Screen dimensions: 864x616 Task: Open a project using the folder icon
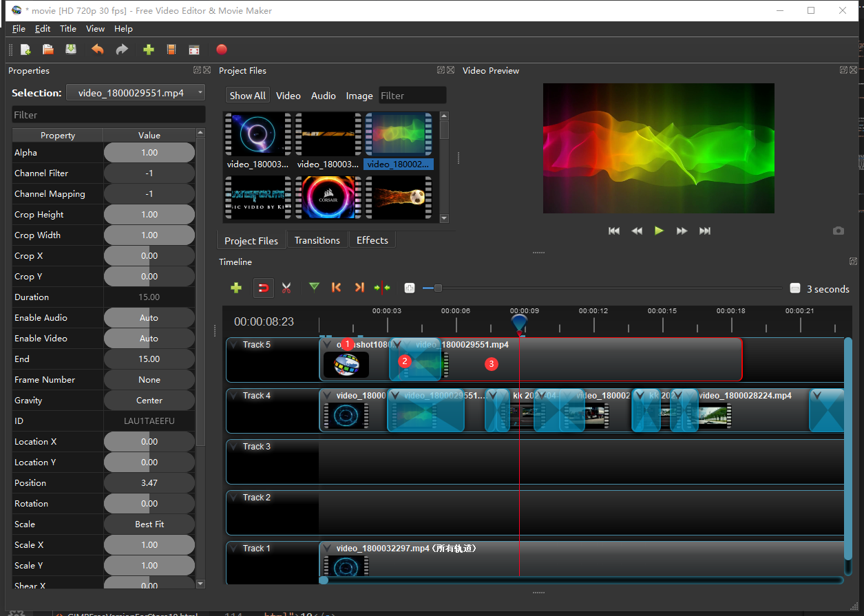click(48, 50)
